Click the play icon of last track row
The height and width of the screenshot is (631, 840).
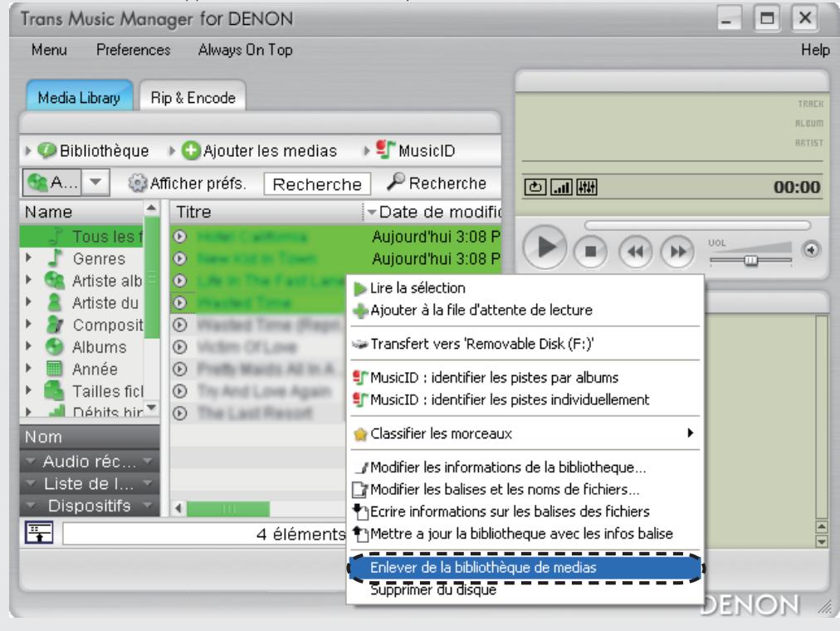180,413
